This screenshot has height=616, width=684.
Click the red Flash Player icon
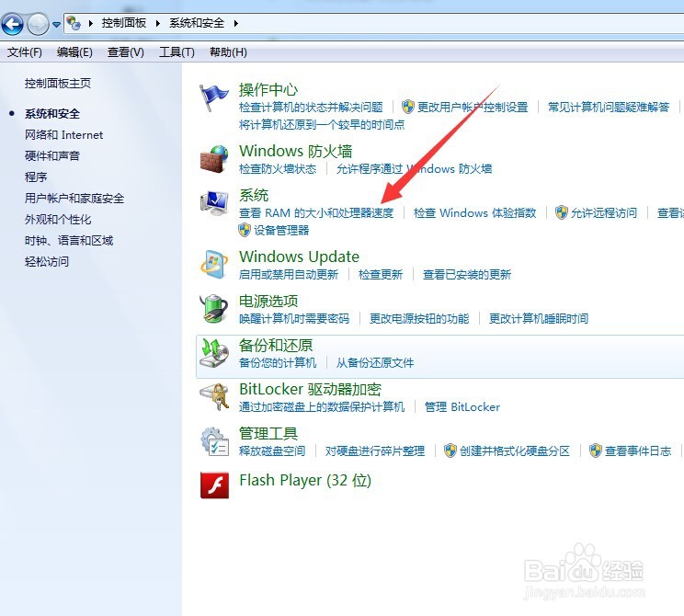point(214,485)
